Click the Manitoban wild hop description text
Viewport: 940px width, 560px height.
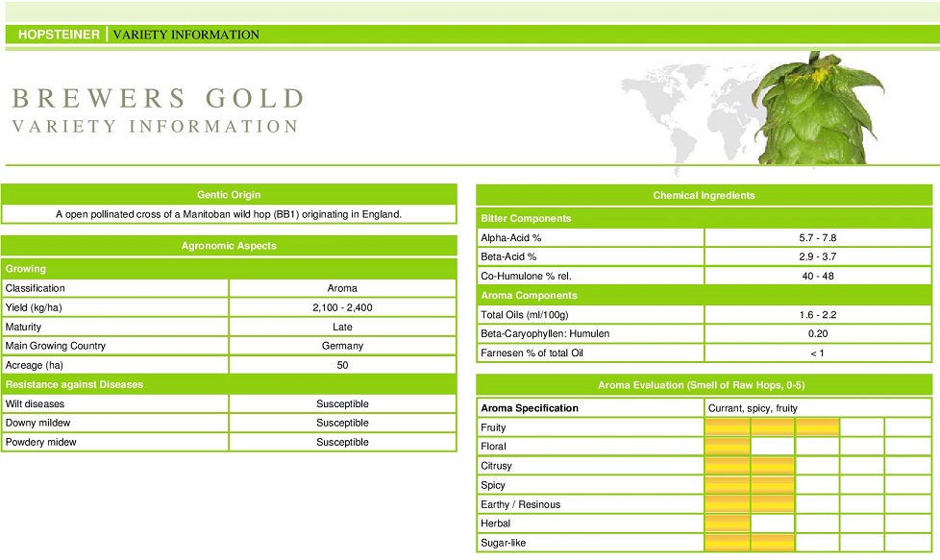click(x=229, y=214)
